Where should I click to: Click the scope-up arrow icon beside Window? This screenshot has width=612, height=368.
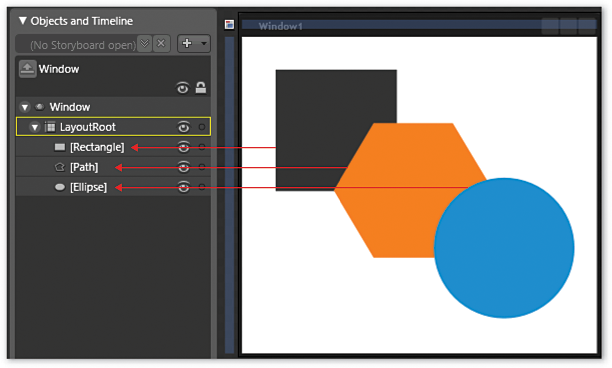(x=27, y=69)
